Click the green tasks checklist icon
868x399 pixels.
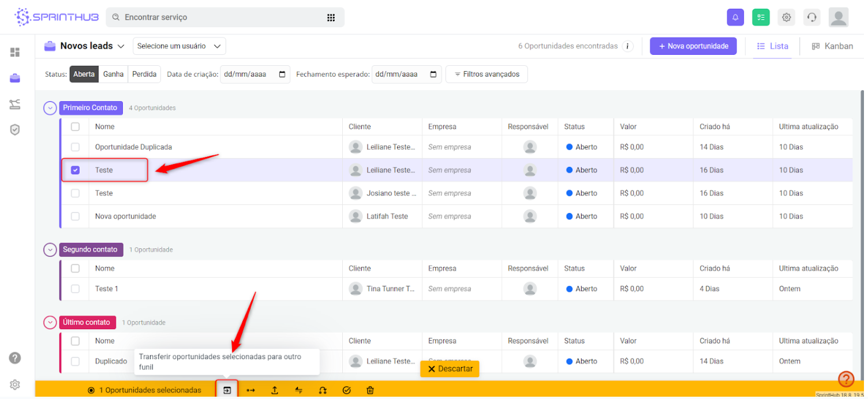coord(761,17)
